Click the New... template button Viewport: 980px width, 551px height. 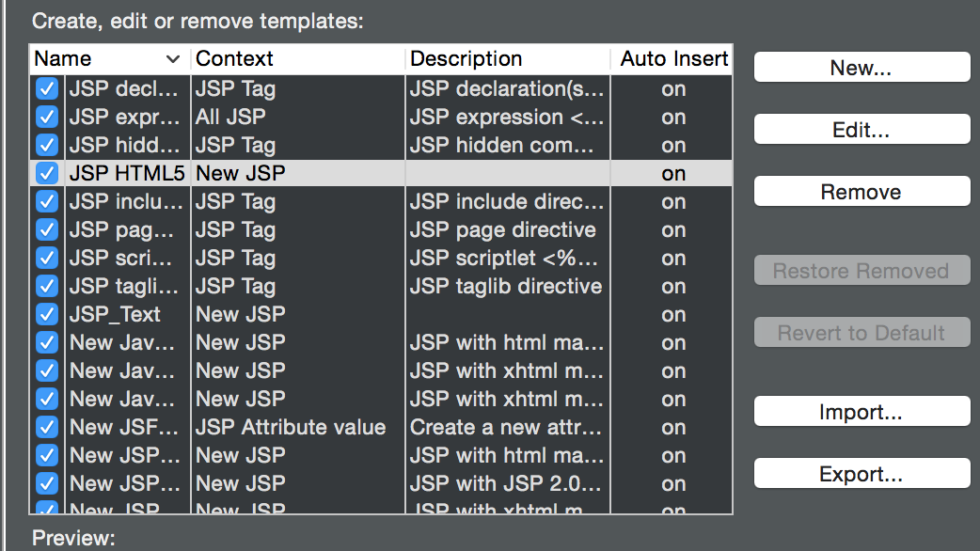pos(861,68)
